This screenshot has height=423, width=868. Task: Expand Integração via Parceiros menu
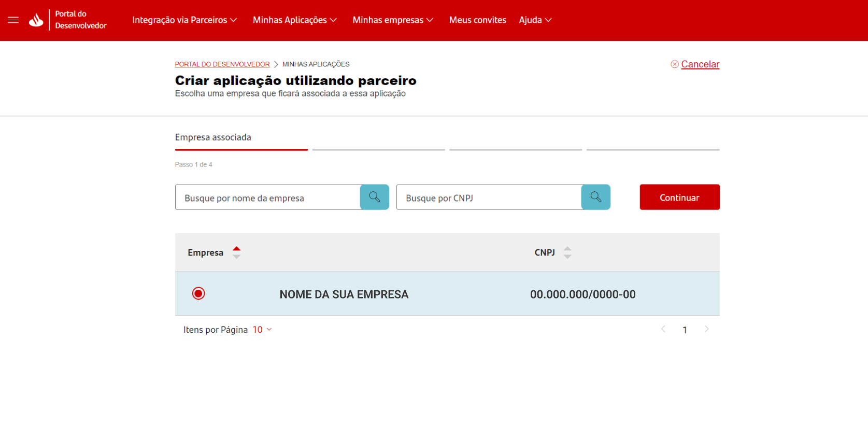(184, 20)
